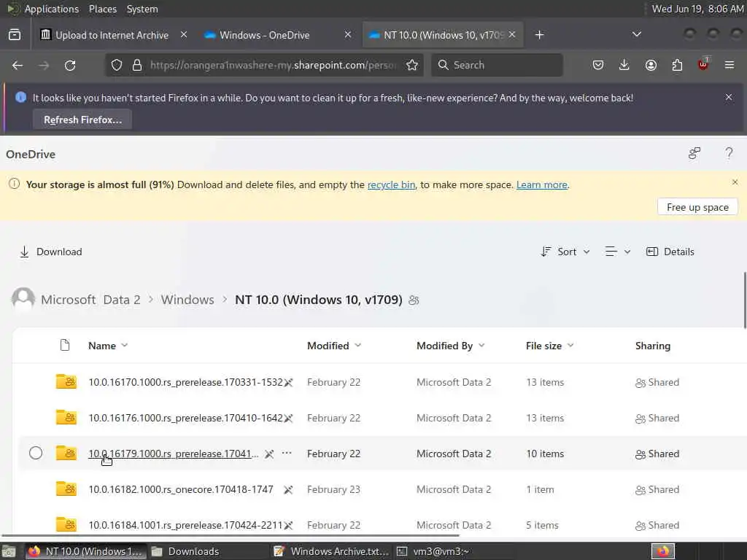The image size is (747, 560).
Task: Reload the current page
Action: point(70,65)
